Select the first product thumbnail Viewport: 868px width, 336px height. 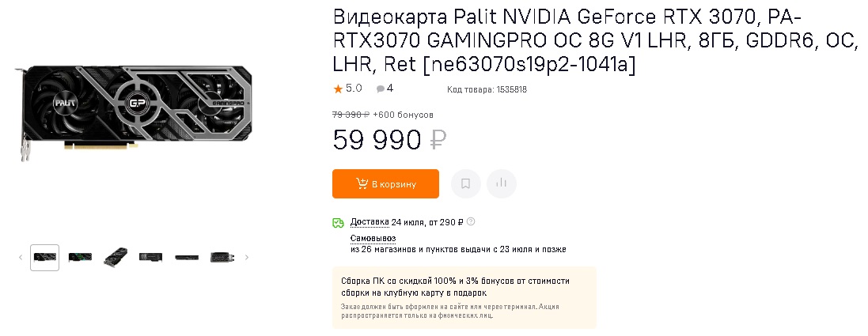point(45,257)
